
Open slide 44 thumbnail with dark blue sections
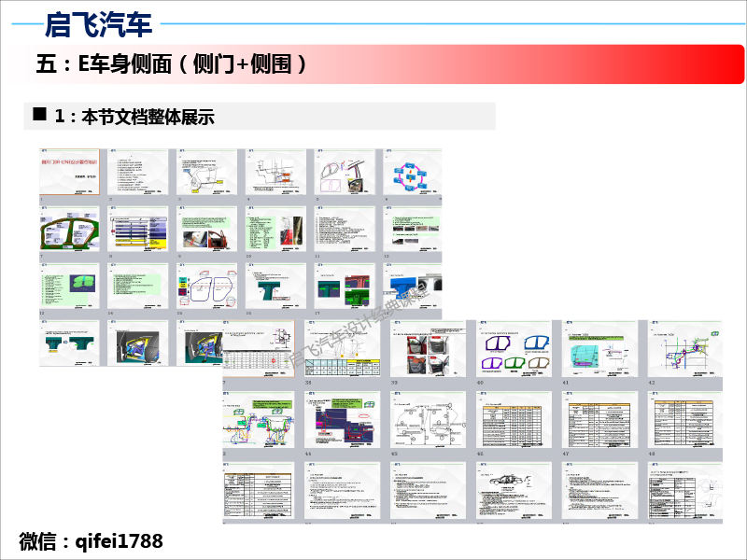(x=342, y=419)
